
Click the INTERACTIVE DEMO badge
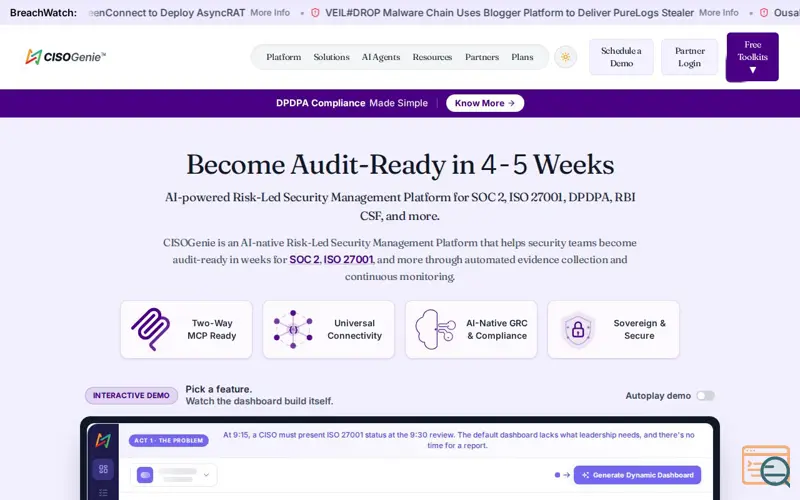tap(131, 395)
